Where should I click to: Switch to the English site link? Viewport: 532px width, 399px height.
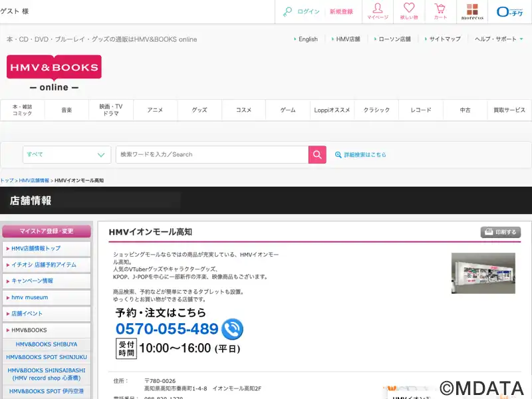[x=308, y=39]
